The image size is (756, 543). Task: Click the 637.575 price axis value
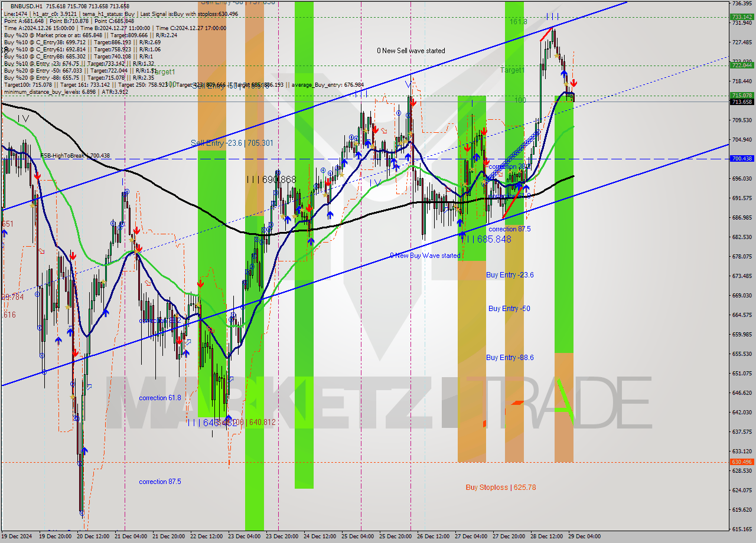click(x=742, y=431)
